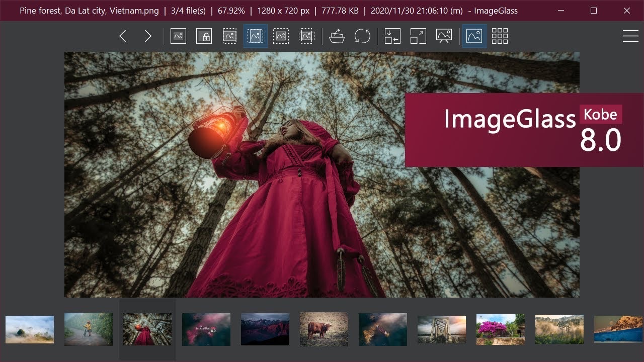Click the Scale to Fit icon
This screenshot has height=362, width=644.
tap(281, 36)
